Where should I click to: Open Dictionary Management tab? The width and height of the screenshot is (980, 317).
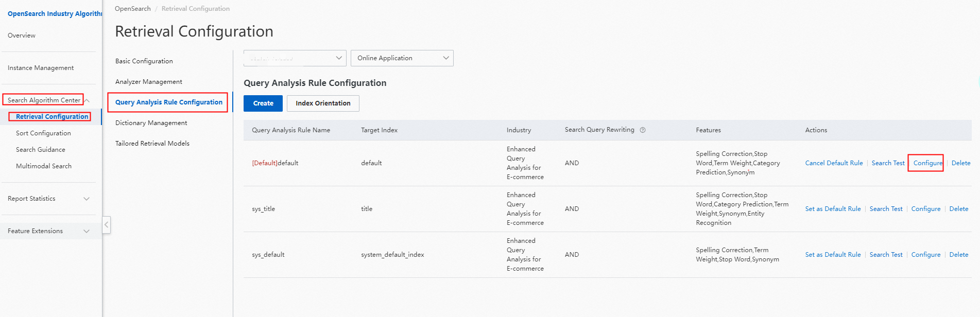[151, 123]
